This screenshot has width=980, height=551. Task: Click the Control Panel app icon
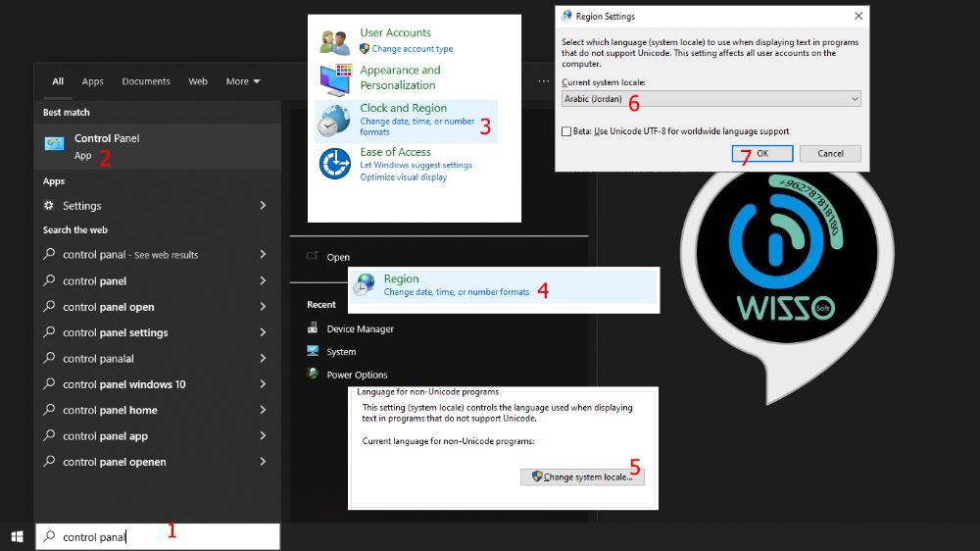point(54,144)
